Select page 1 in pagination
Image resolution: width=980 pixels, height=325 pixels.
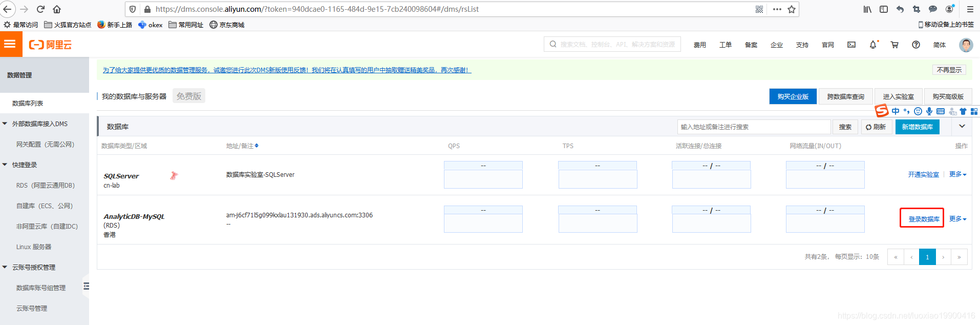[927, 257]
